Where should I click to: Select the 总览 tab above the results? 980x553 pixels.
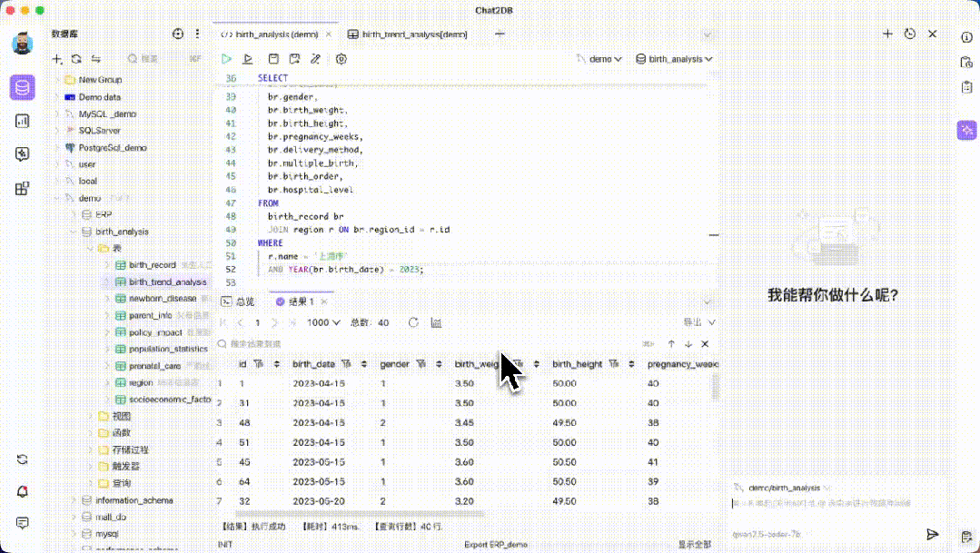239,303
